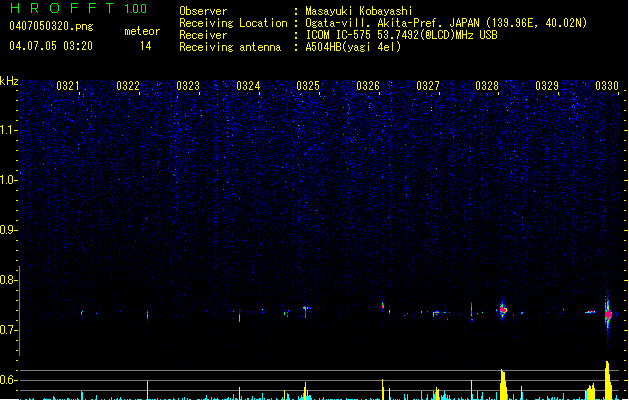
Task: Click the 0325 time marker
Action: pyautogui.click(x=308, y=86)
